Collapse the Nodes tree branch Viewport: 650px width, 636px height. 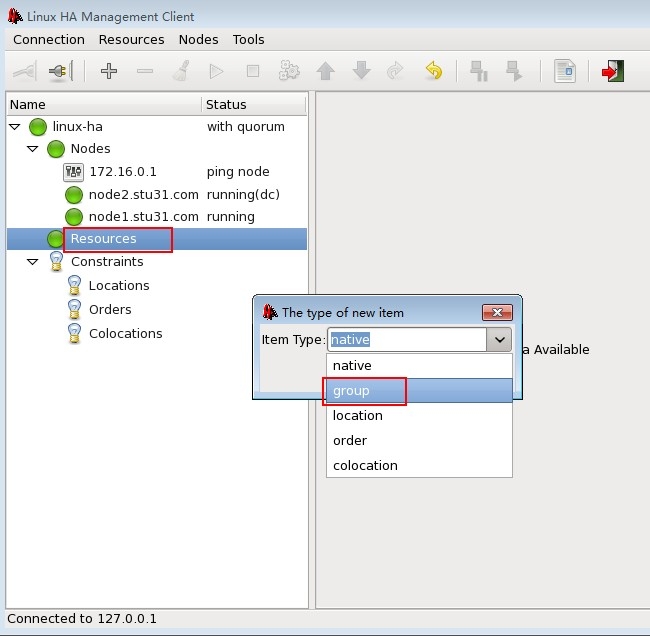32,148
